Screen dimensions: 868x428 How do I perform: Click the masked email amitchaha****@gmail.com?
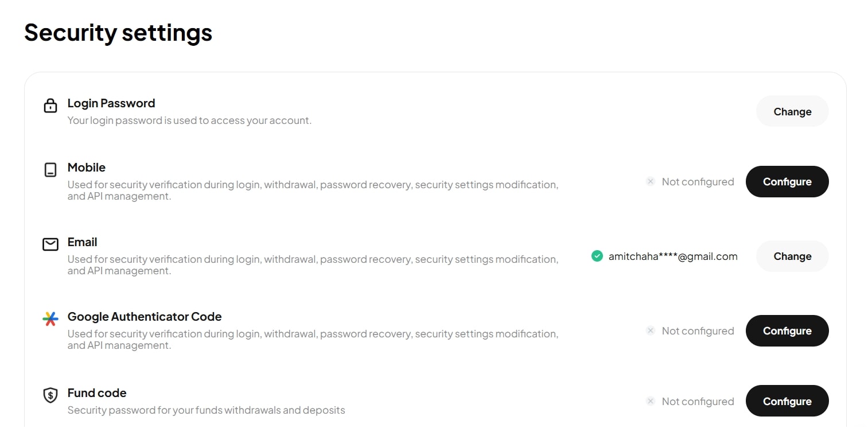pos(672,256)
